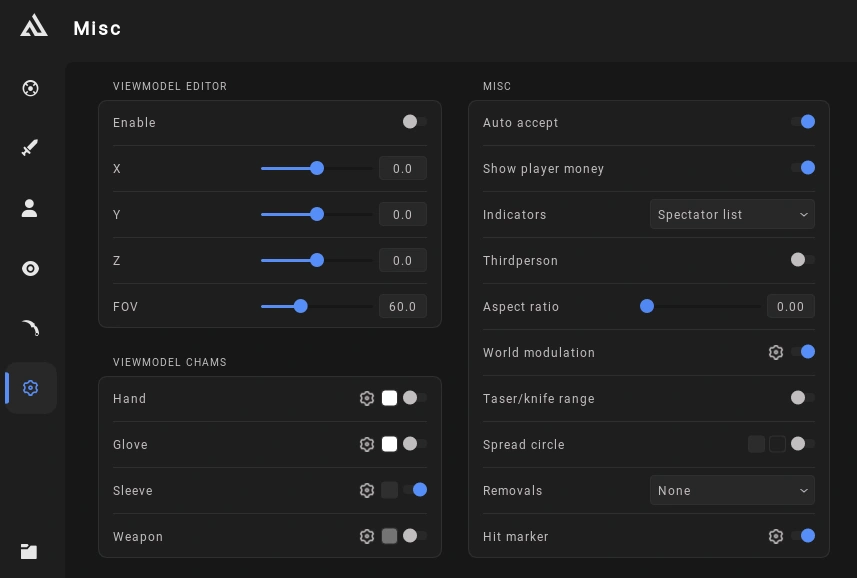The width and height of the screenshot is (857, 578).
Task: Toggle the Spread circle switch
Action: click(803, 444)
